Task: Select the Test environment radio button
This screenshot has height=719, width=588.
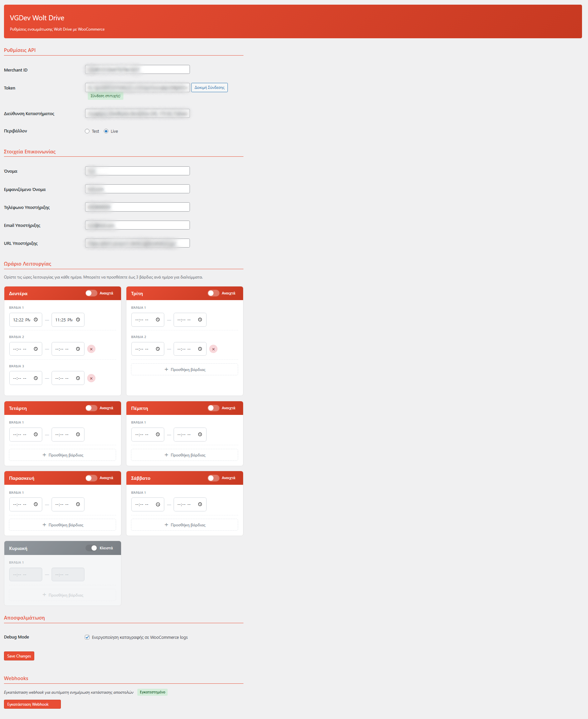Action: [87, 131]
